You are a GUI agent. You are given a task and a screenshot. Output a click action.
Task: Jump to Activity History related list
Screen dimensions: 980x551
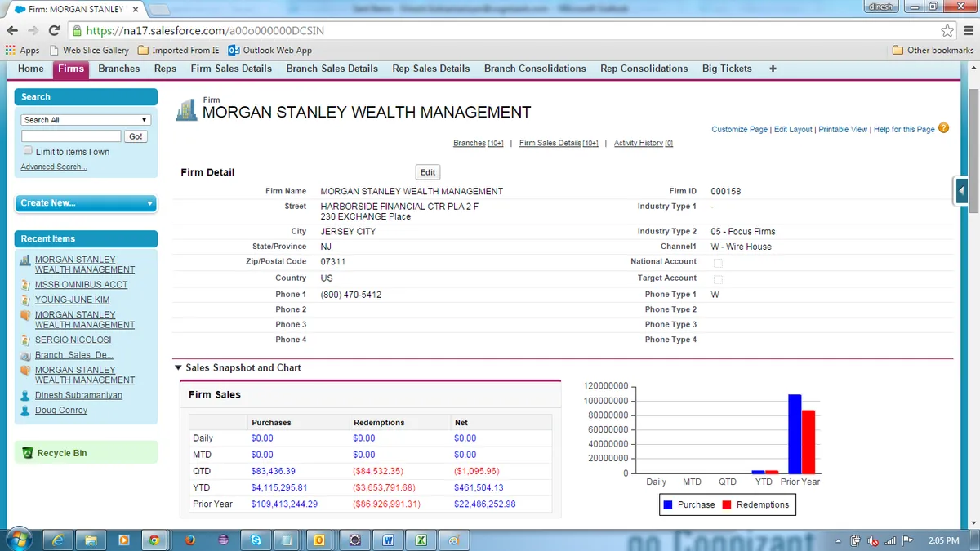(644, 144)
